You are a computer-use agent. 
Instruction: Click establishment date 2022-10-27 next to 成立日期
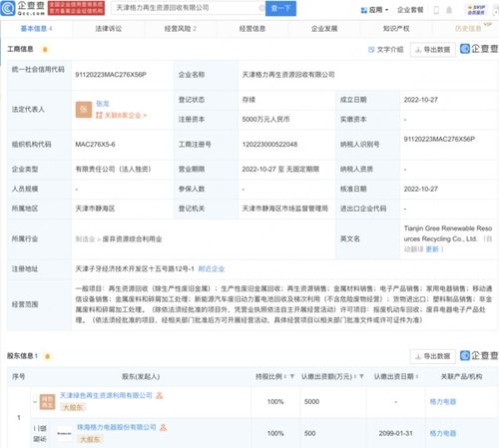420,100
